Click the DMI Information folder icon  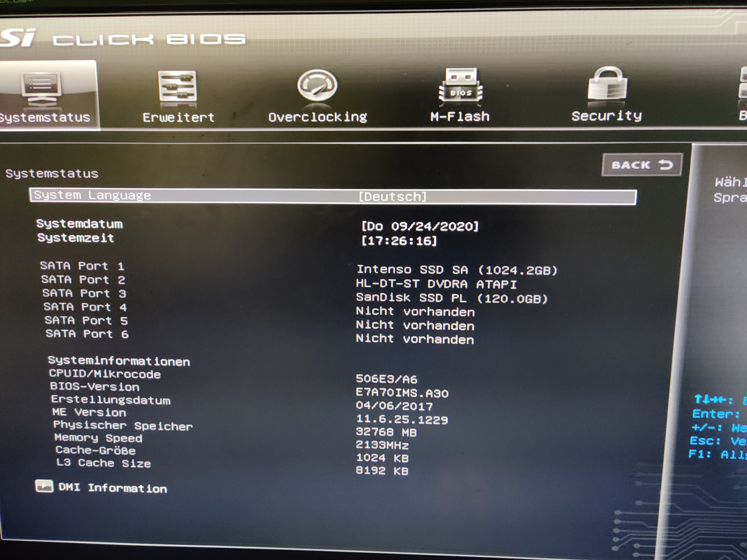pyautogui.click(x=44, y=486)
